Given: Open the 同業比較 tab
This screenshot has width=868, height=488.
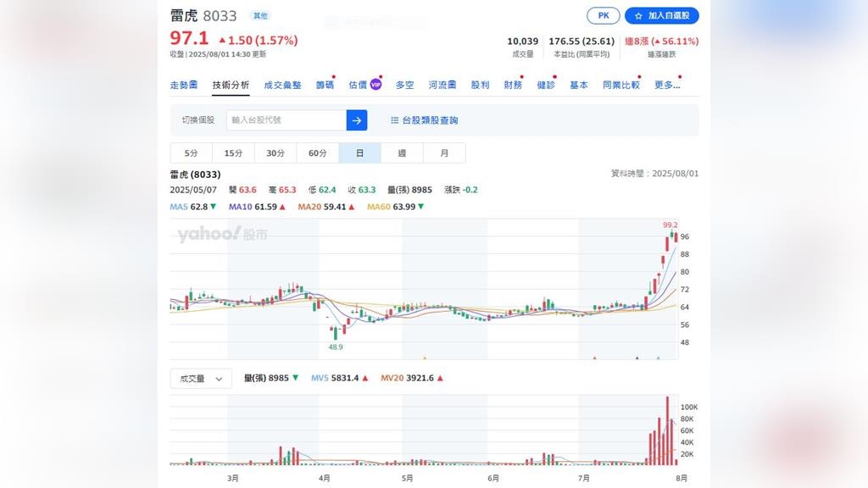Looking at the screenshot, I should (x=621, y=86).
